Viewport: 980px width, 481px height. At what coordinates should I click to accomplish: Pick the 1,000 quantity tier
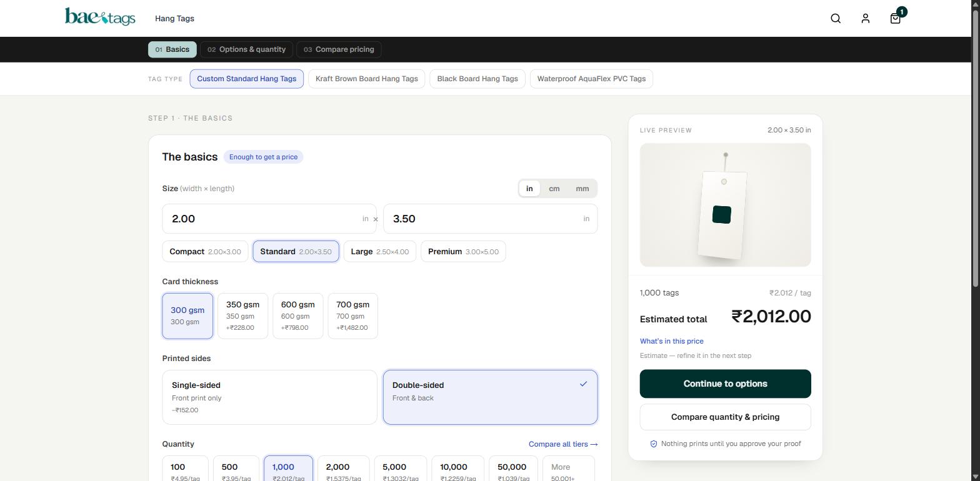point(288,469)
